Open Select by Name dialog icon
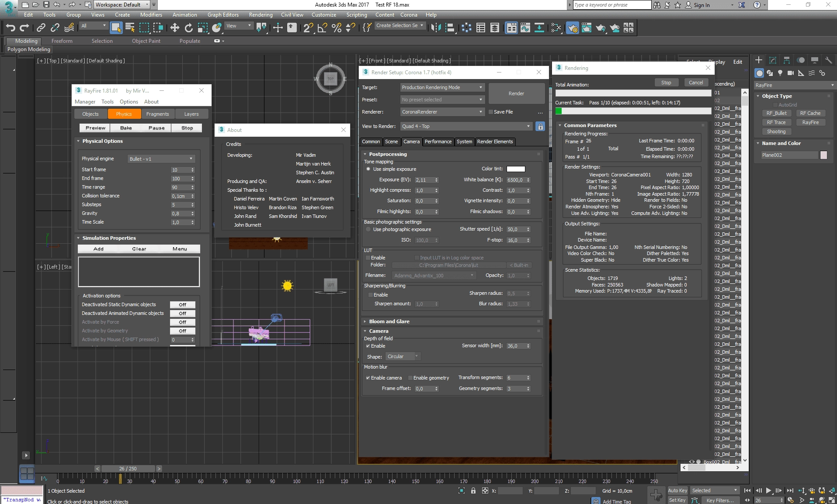 coord(130,28)
